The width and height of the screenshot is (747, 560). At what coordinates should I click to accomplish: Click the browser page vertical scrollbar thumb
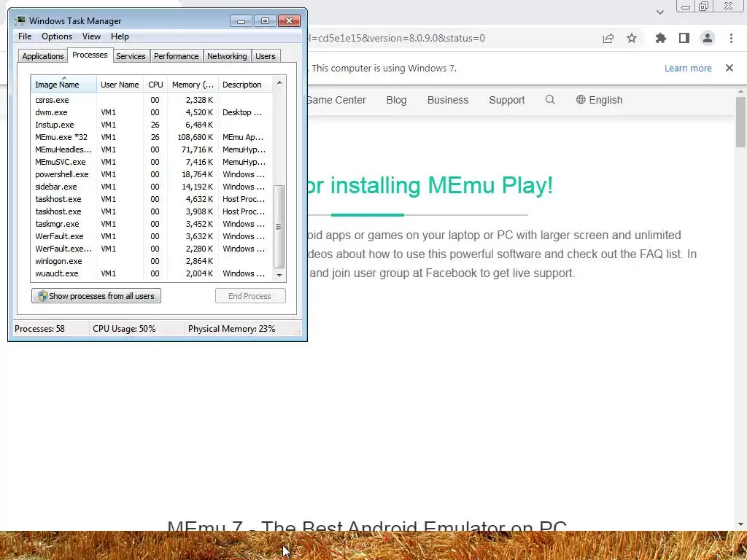740,122
